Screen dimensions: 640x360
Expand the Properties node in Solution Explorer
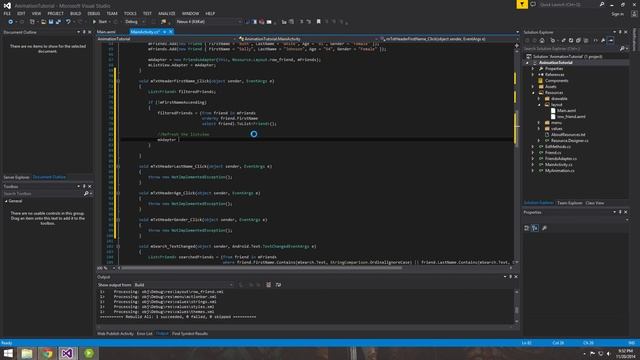point(533,69)
